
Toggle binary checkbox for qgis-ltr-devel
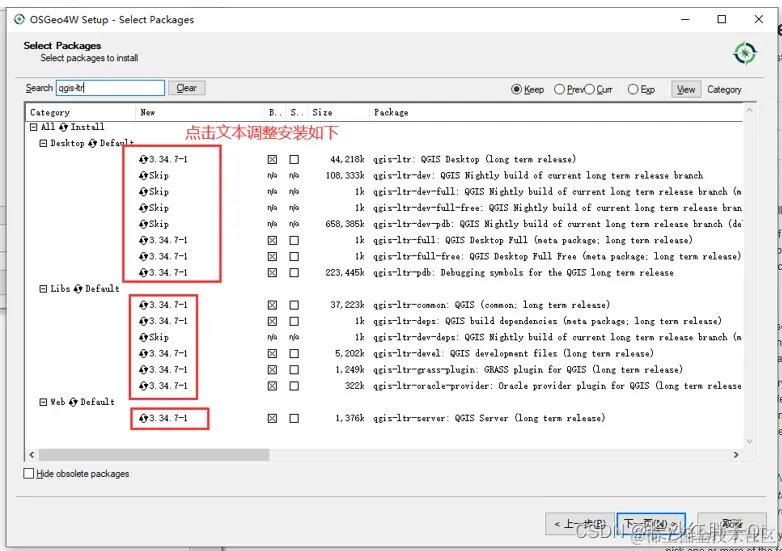[272, 354]
